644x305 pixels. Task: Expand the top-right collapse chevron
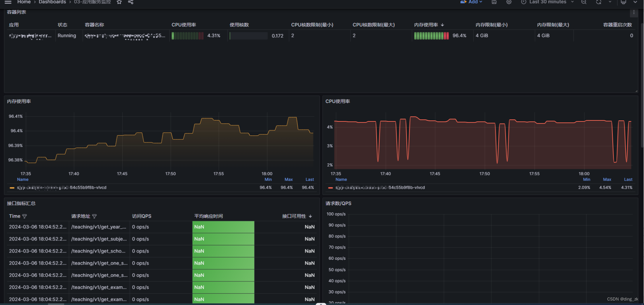[x=635, y=2]
